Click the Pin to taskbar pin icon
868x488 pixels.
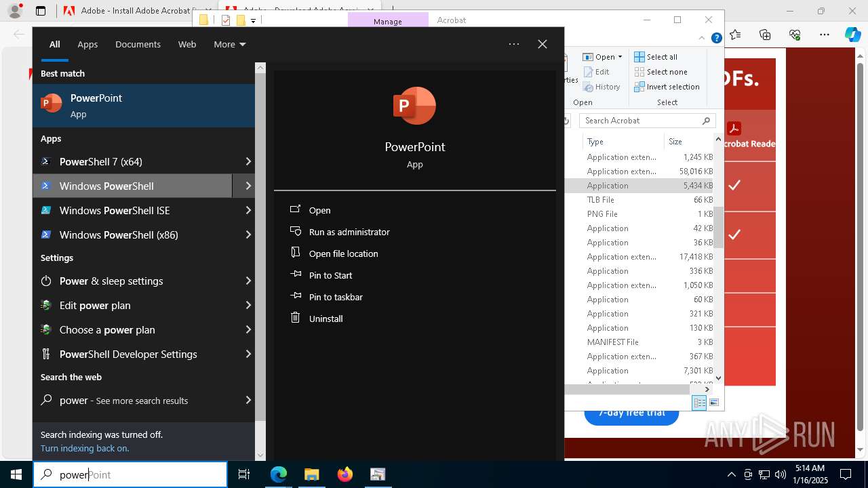(x=295, y=296)
